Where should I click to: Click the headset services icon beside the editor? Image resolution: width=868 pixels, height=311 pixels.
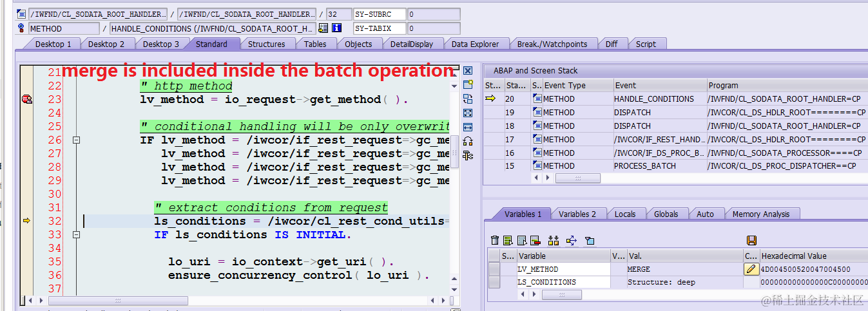pos(468,141)
